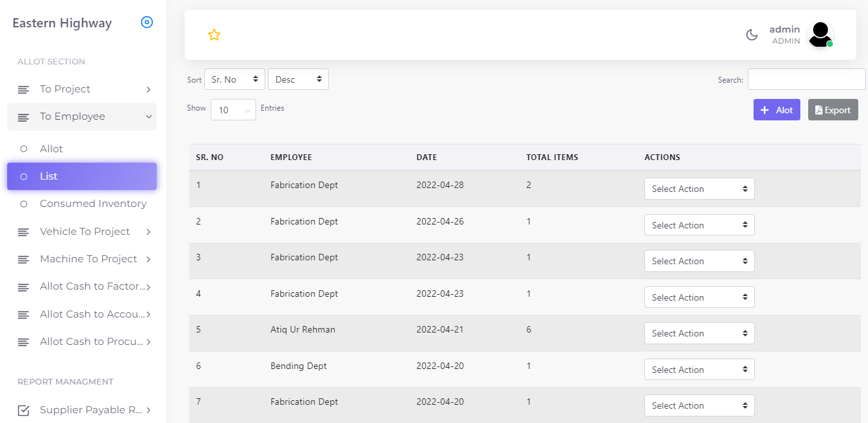This screenshot has width=868, height=423.
Task: Open the Sr. No sort field dropdown
Action: coord(235,79)
